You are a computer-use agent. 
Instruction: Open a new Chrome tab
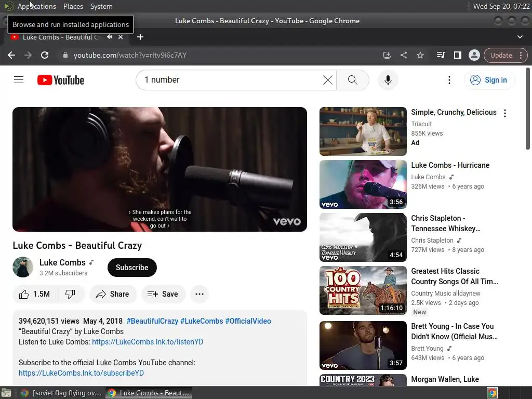[140, 37]
